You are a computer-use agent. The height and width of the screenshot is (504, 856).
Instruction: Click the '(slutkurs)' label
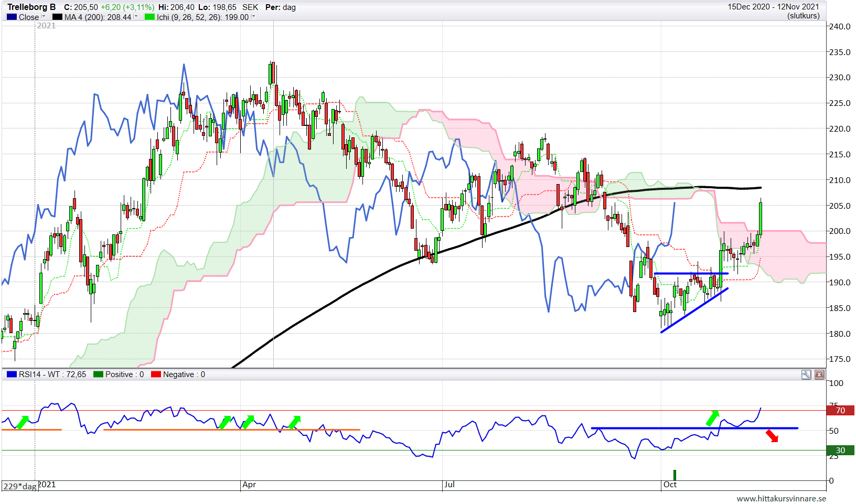pos(803,16)
